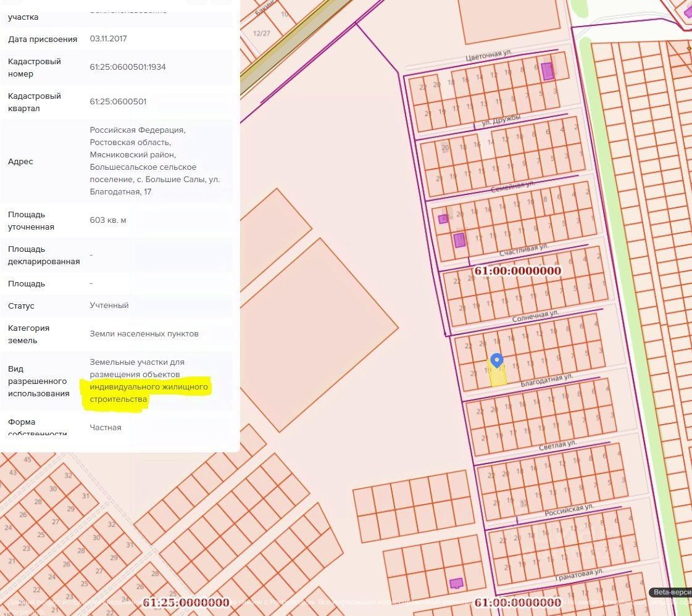
Task: Click the 61:25:0000000 district label
Action: tap(185, 602)
